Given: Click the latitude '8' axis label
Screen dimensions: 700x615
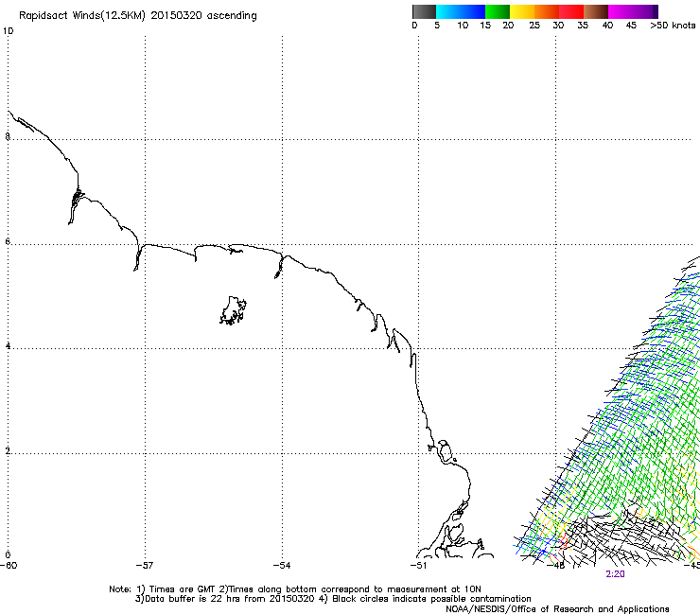Looking at the screenshot, I should [8, 136].
